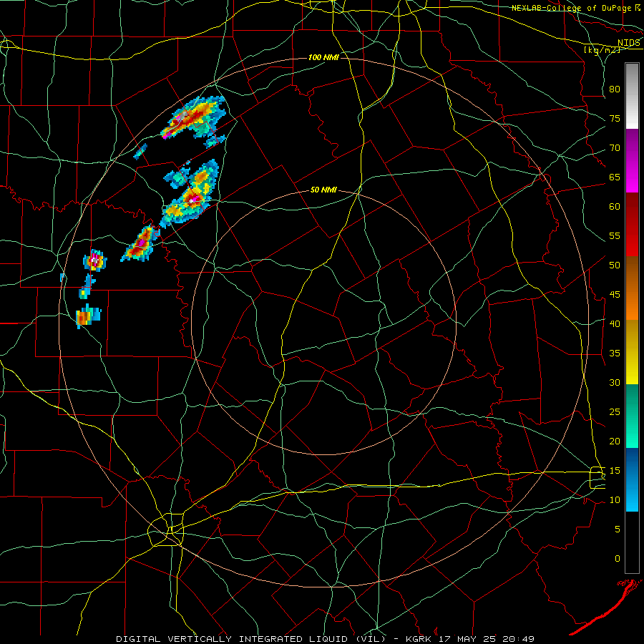This screenshot has width=644, height=644.
Task: Click the 25 value on the color scale
Action: [615, 412]
